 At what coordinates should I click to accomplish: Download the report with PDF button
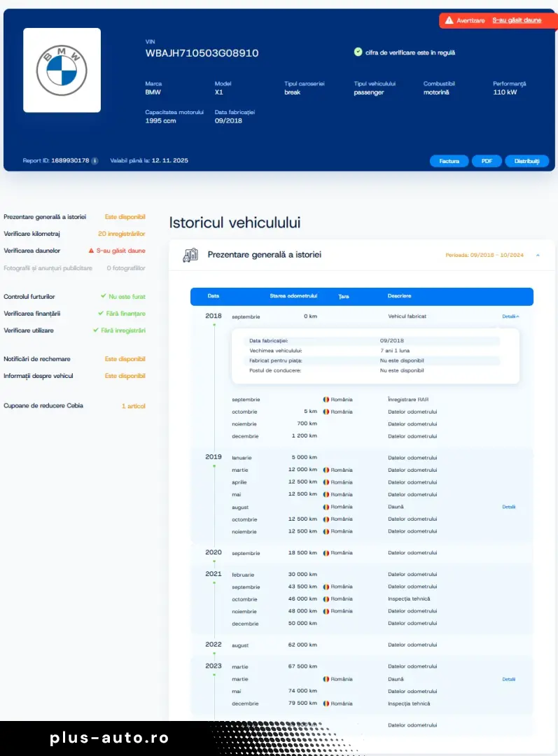[487, 161]
